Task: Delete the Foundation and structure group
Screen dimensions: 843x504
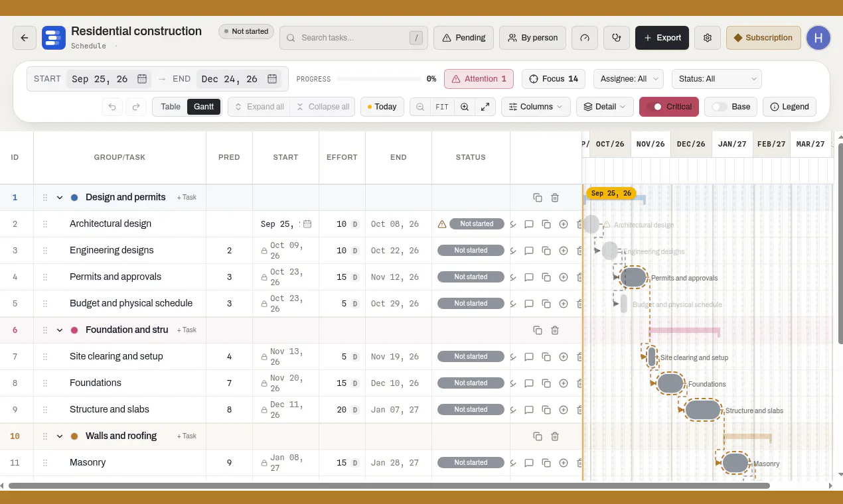Action: [555, 330]
